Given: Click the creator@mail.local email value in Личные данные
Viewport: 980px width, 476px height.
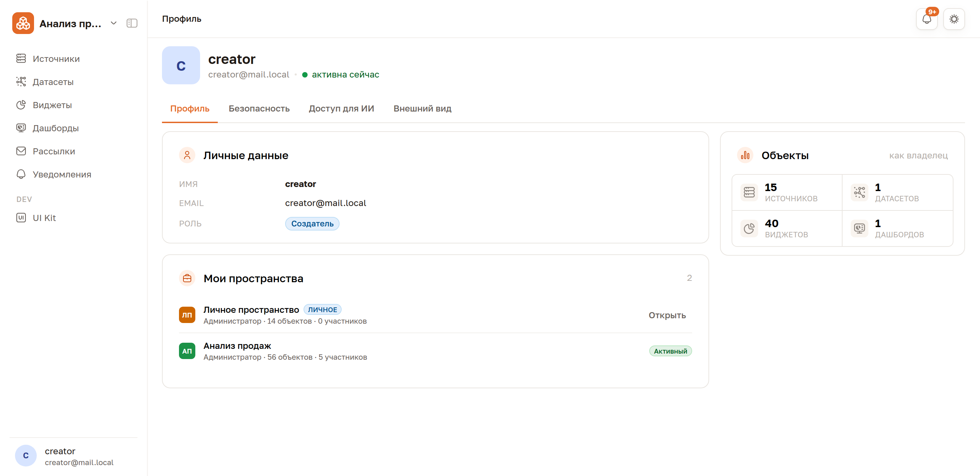Looking at the screenshot, I should coord(326,203).
